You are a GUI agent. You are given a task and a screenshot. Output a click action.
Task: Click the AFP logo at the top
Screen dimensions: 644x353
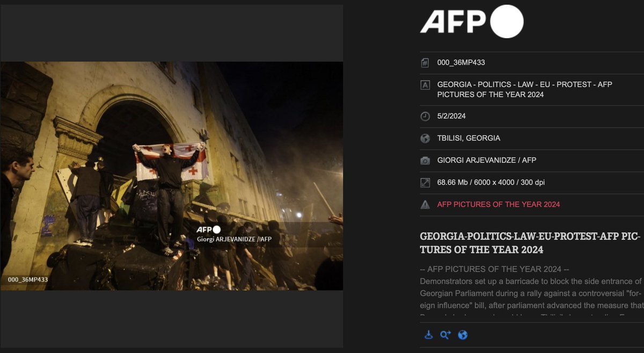click(x=471, y=23)
